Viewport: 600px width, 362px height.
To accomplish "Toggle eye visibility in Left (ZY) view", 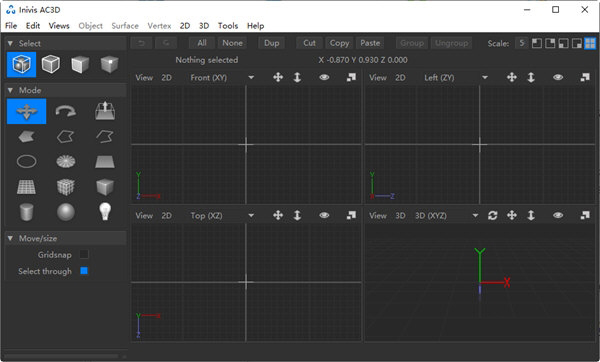I will pyautogui.click(x=558, y=77).
